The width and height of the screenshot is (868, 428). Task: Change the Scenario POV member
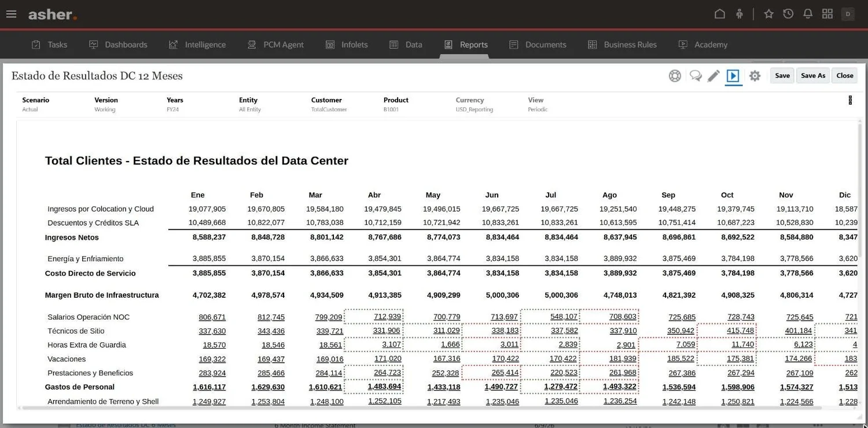pos(36,104)
